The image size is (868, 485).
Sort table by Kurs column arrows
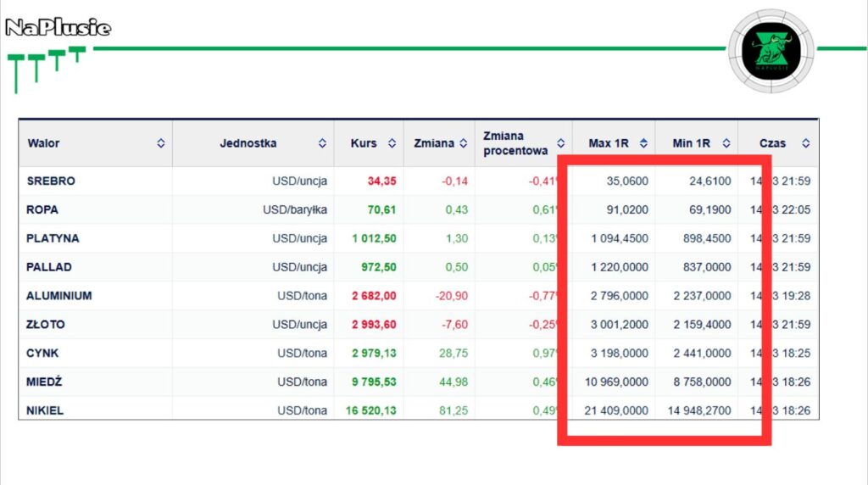pyautogui.click(x=392, y=143)
